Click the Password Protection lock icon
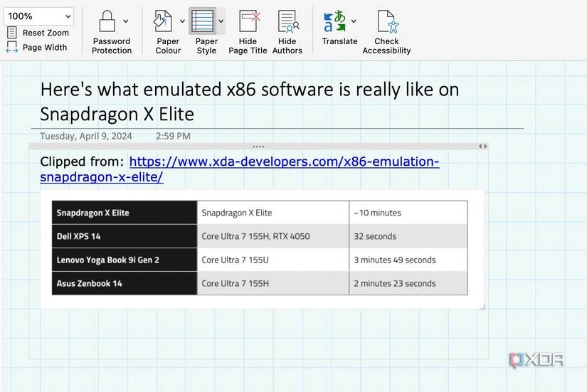The height and width of the screenshot is (392, 587). (x=107, y=21)
